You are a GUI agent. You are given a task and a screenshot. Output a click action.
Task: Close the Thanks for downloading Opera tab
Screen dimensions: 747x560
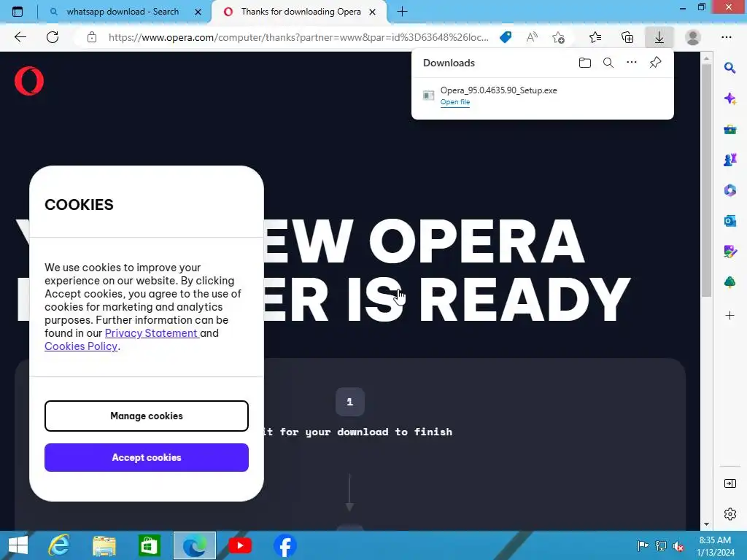(x=373, y=12)
